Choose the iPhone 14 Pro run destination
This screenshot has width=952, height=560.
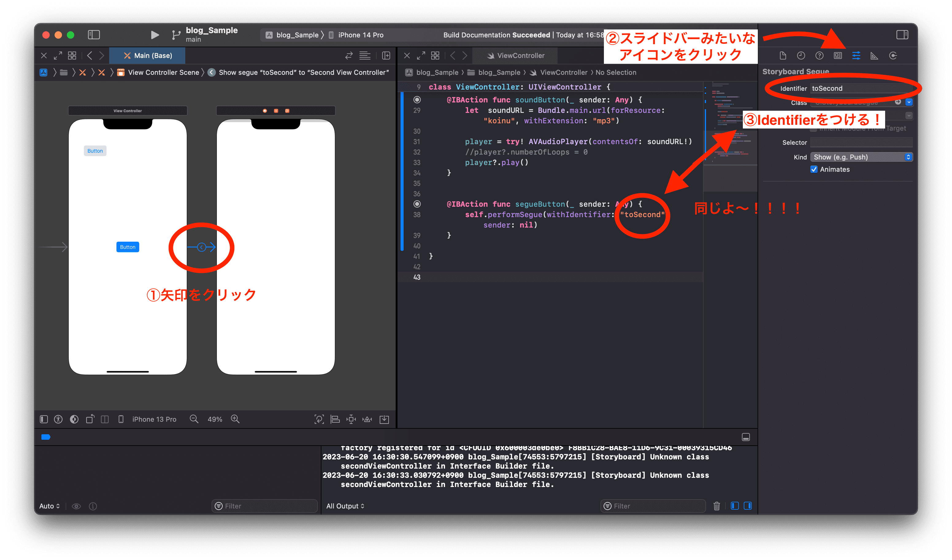(x=356, y=35)
